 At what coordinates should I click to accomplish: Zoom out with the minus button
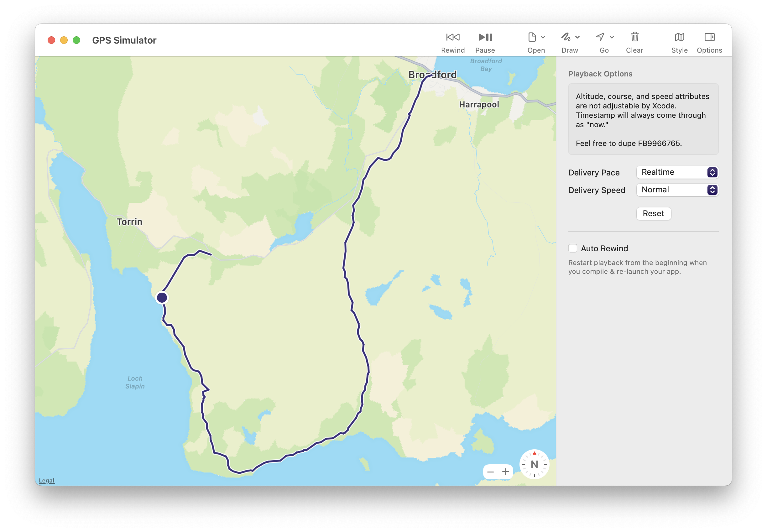pos(490,472)
